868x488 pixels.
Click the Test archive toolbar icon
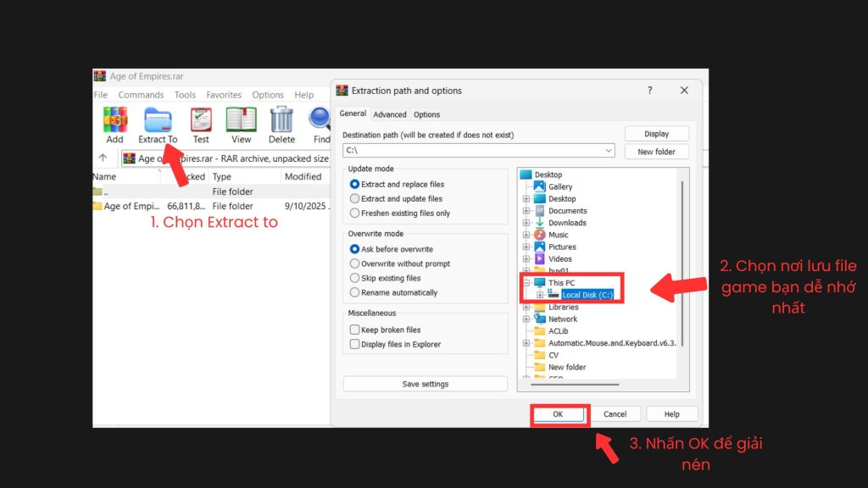[201, 120]
